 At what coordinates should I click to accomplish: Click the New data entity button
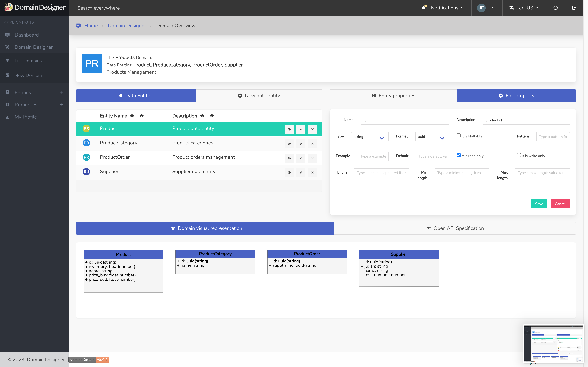[259, 95]
